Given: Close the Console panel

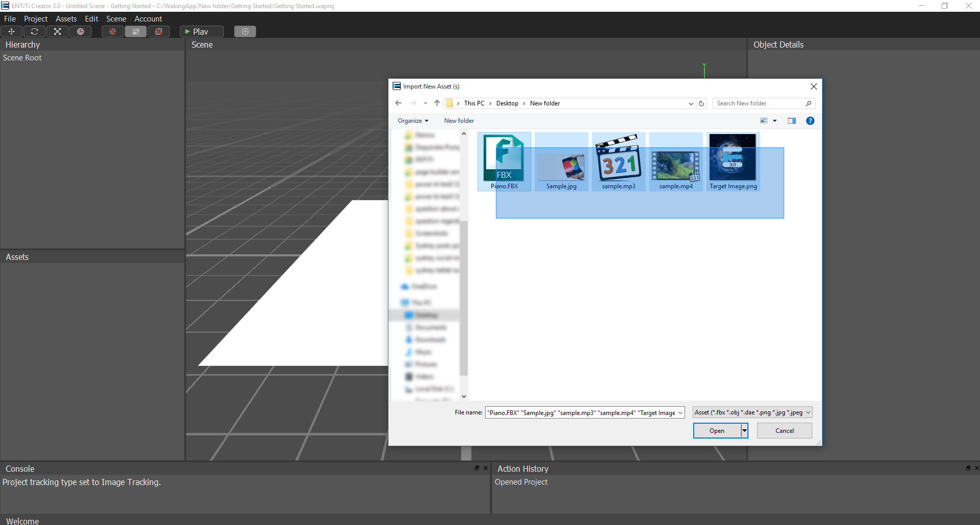Looking at the screenshot, I should pos(486,468).
